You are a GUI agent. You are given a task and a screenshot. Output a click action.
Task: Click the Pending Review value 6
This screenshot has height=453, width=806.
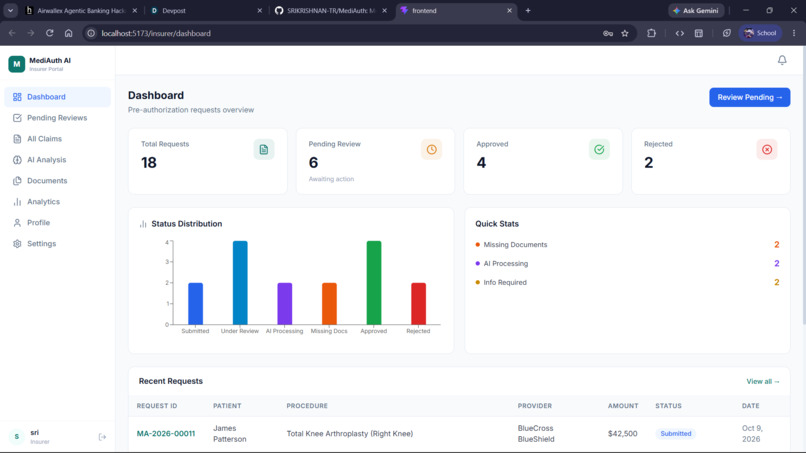[x=313, y=163]
